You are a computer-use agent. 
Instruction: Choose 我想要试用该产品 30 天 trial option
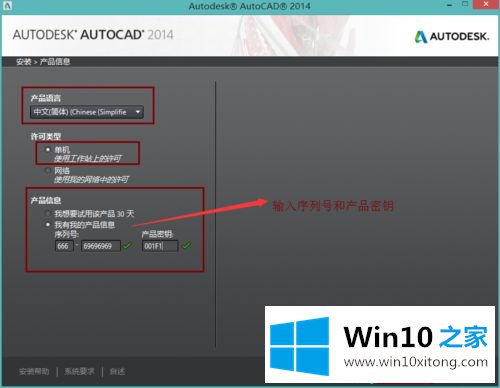(48, 214)
